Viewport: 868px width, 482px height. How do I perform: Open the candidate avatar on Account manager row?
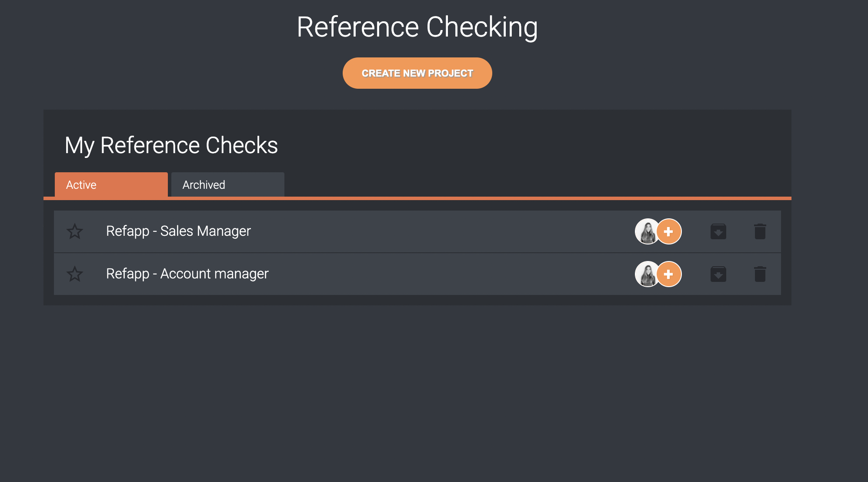pos(648,274)
